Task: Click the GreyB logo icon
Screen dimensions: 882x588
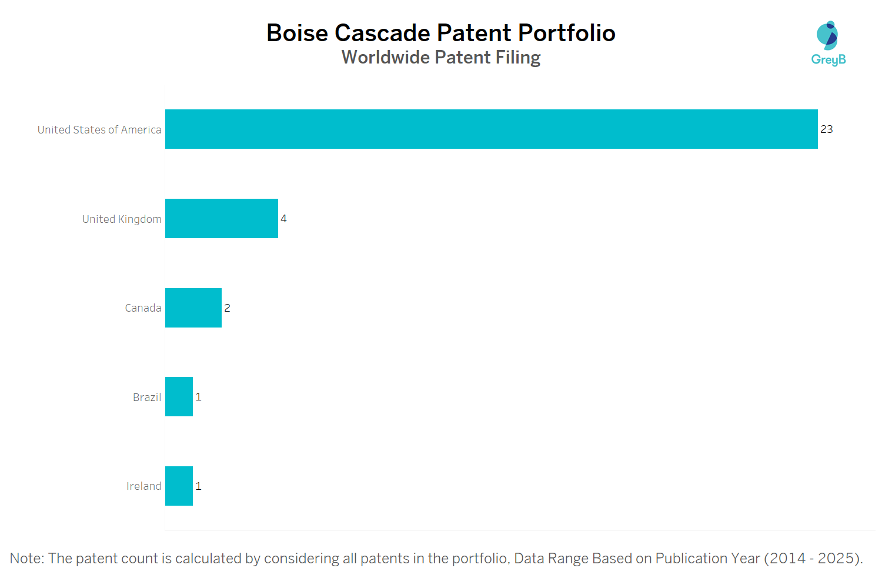Action: click(827, 36)
